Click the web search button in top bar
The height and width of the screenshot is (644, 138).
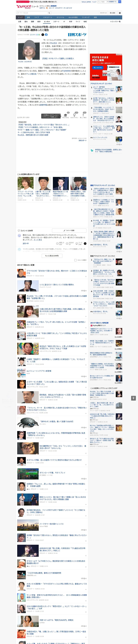point(120,2)
